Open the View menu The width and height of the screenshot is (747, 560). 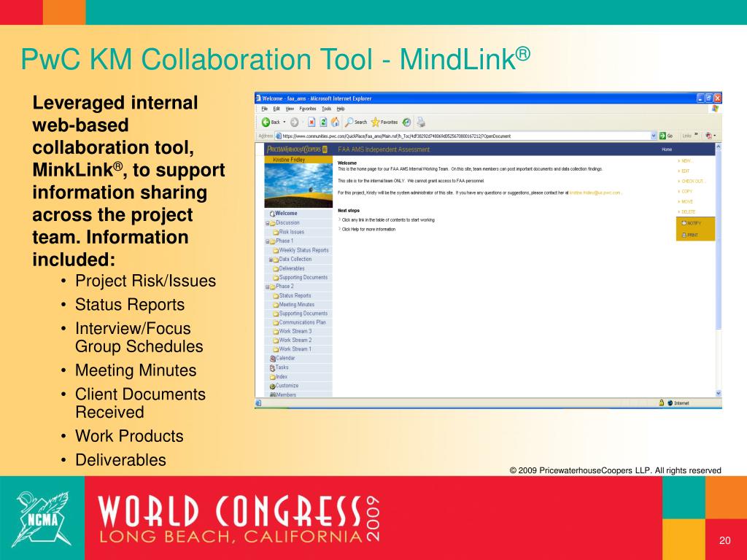pos(290,109)
